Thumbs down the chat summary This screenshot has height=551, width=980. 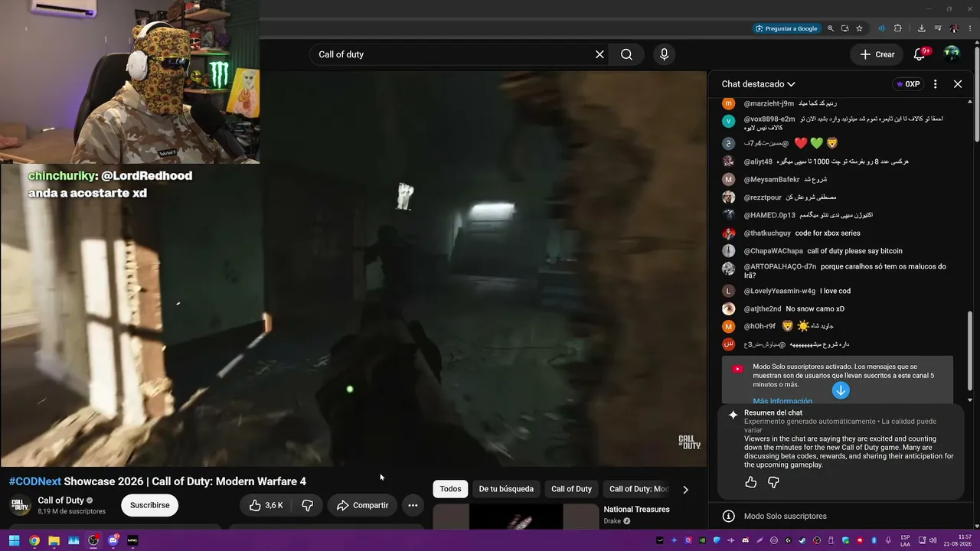click(773, 482)
